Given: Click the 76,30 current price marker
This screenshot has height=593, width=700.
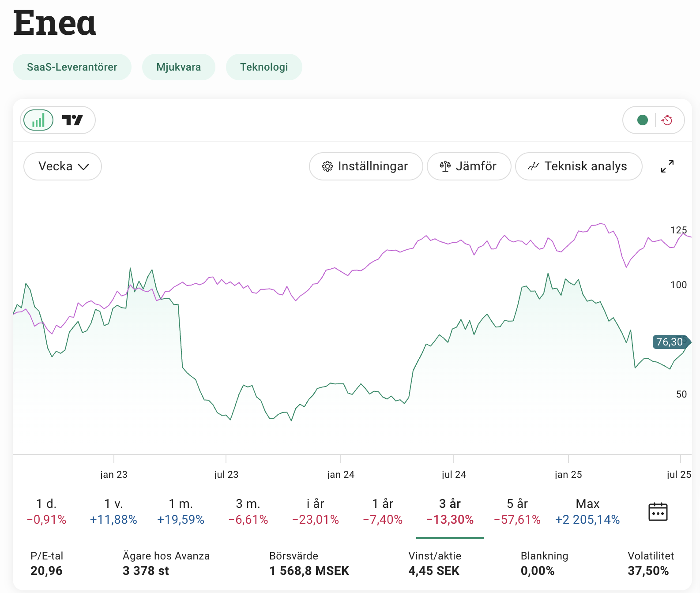Looking at the screenshot, I should click(670, 342).
